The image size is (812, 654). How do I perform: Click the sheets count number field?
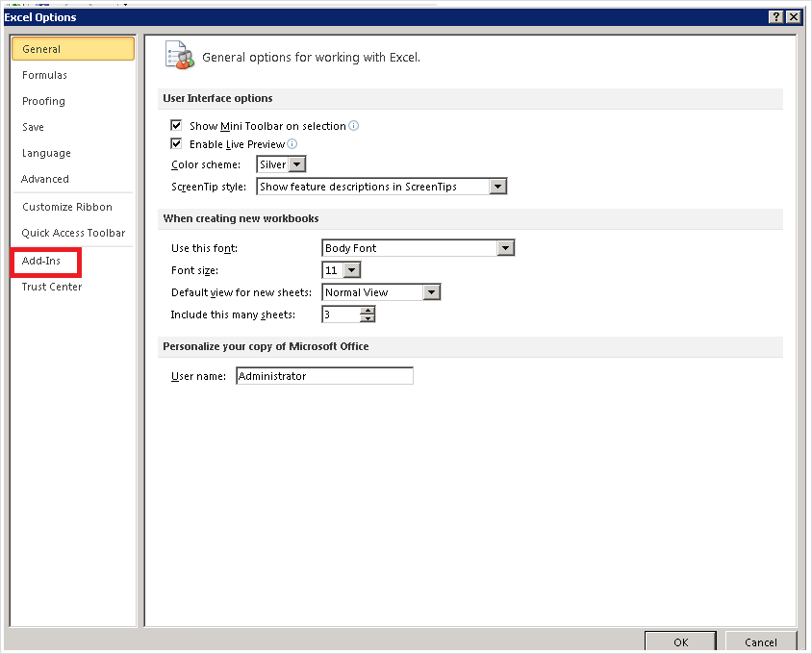point(342,314)
